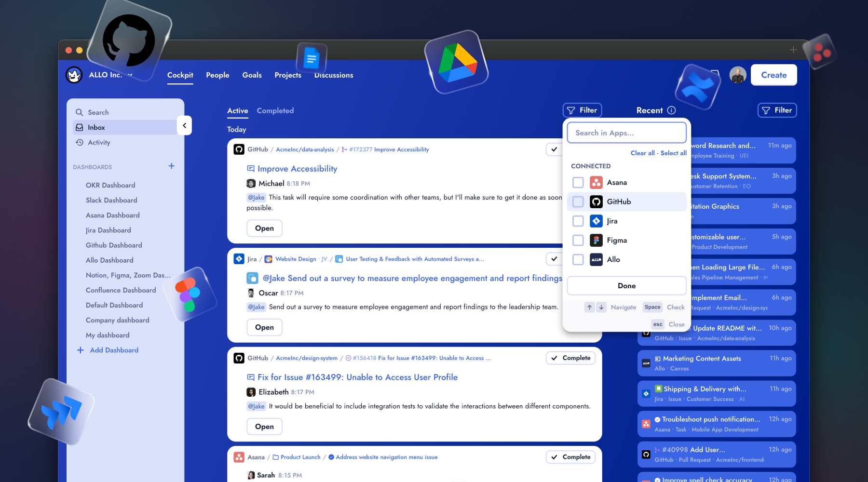
Task: Open Allo Dashboard
Action: [109, 260]
